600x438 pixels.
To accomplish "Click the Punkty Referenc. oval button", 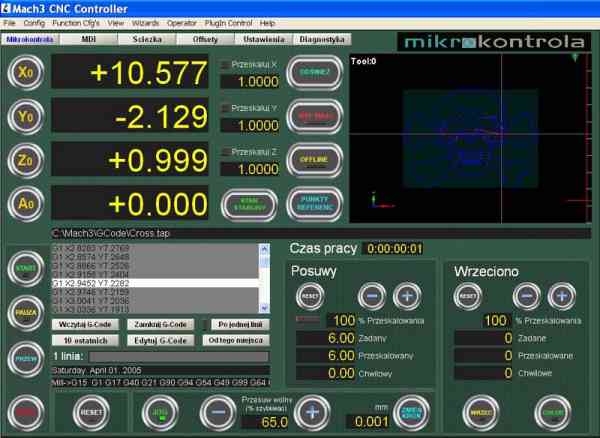I will pyautogui.click(x=315, y=204).
